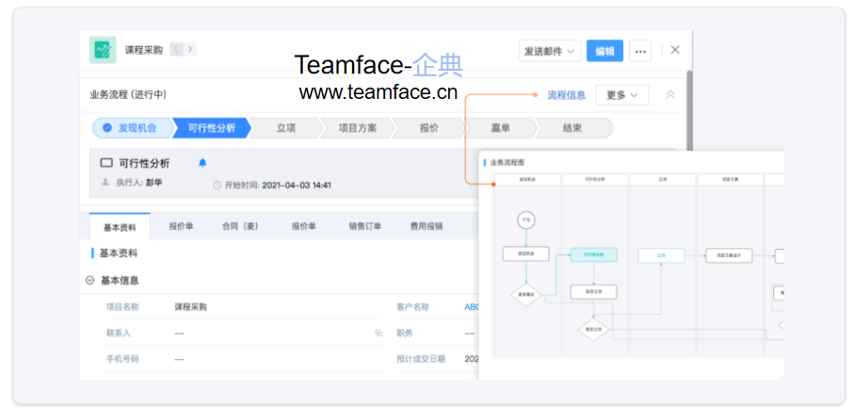Click the checkmark icon on 发现机会

pyautogui.click(x=107, y=128)
